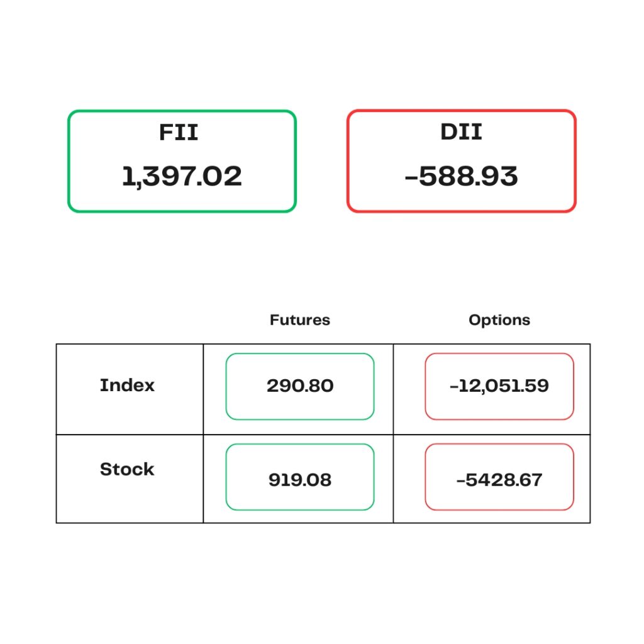Select the DII value -588.93
644x644 pixels.
(461, 177)
